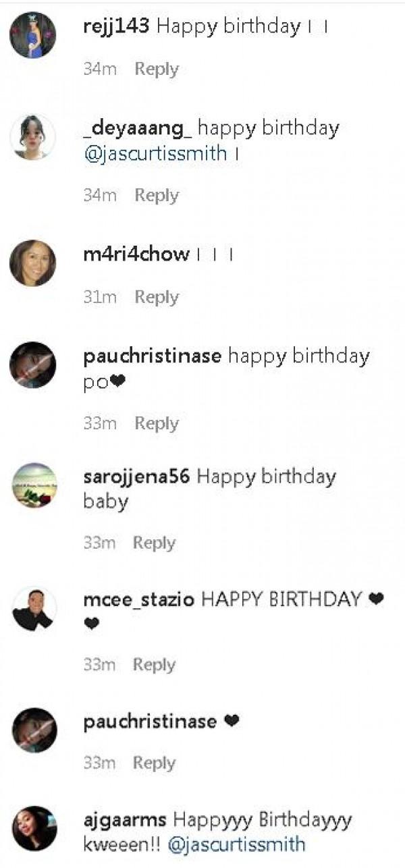Open the m4ri4chow username link

pyautogui.click(x=136, y=254)
